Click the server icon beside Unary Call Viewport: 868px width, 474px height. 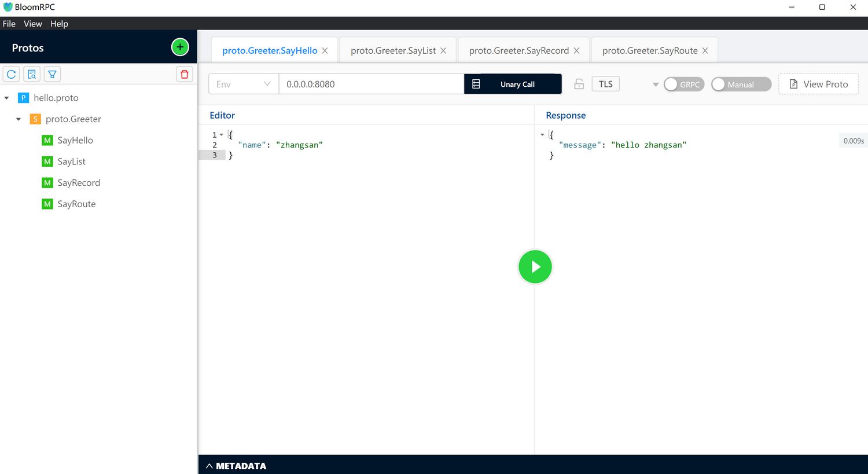476,84
